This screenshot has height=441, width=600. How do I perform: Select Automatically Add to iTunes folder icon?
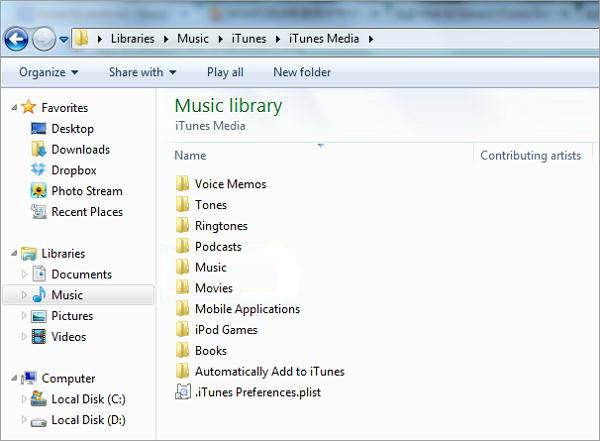pos(183,371)
